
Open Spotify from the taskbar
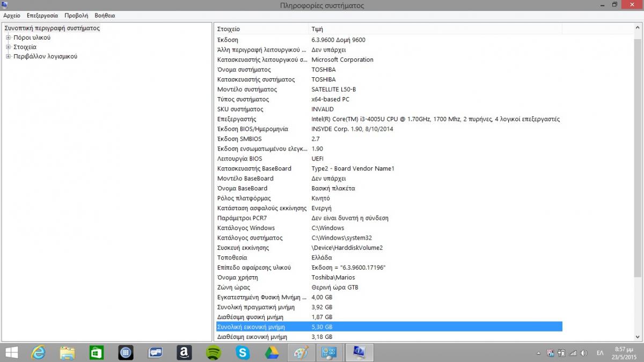pyautogui.click(x=213, y=353)
